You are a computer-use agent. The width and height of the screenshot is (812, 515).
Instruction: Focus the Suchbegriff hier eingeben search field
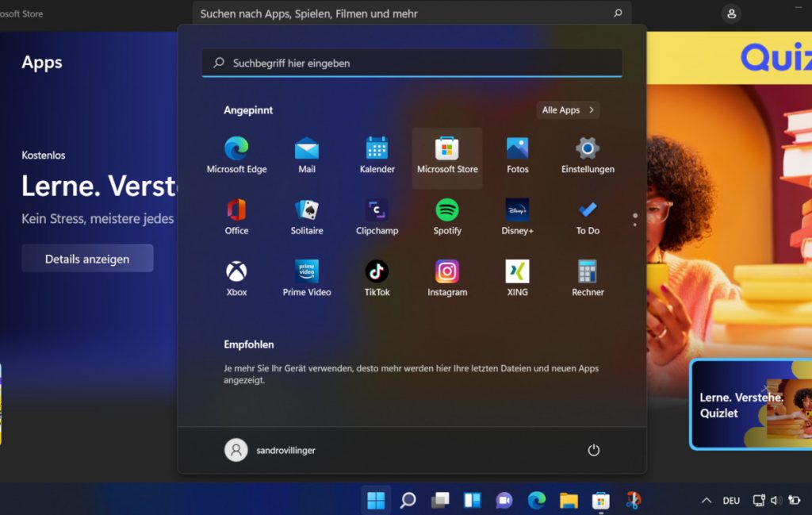tap(412, 63)
